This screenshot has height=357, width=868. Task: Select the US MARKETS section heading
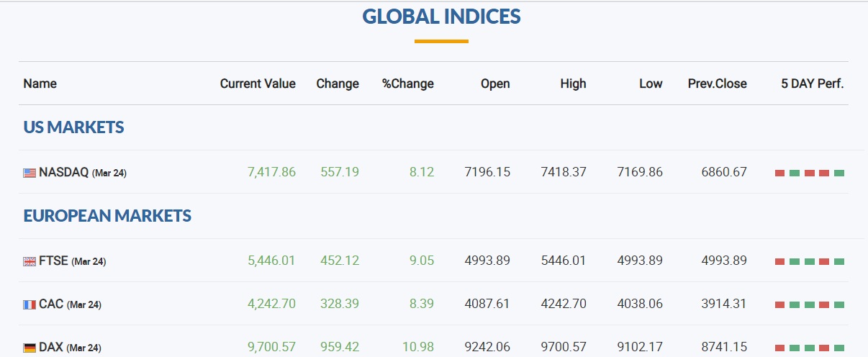click(73, 127)
